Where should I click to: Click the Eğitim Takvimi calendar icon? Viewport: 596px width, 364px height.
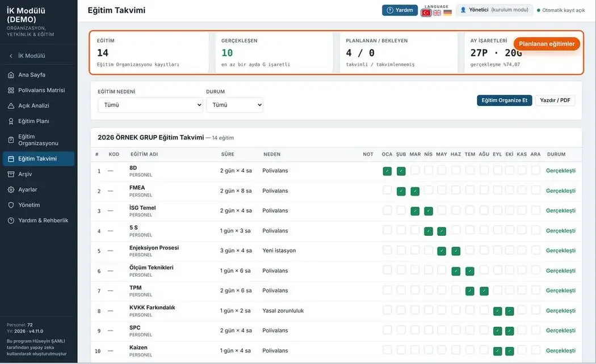tap(11, 159)
